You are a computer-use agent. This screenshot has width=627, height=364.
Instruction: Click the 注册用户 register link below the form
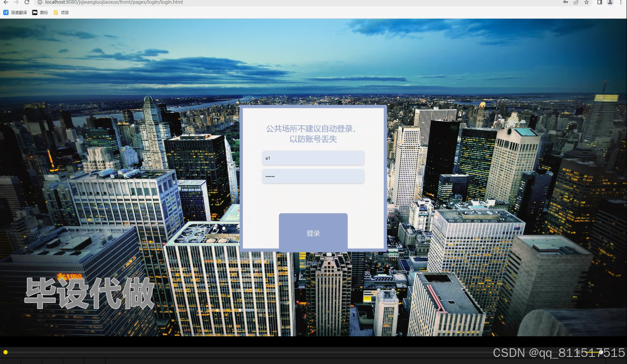tap(313, 263)
